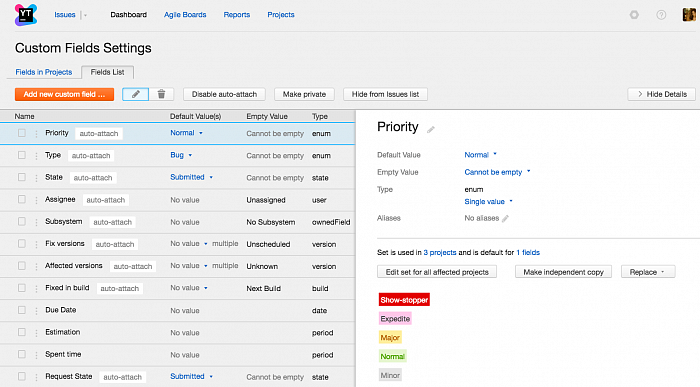
Task: Tick the checkbox for Type field
Action: tap(21, 155)
